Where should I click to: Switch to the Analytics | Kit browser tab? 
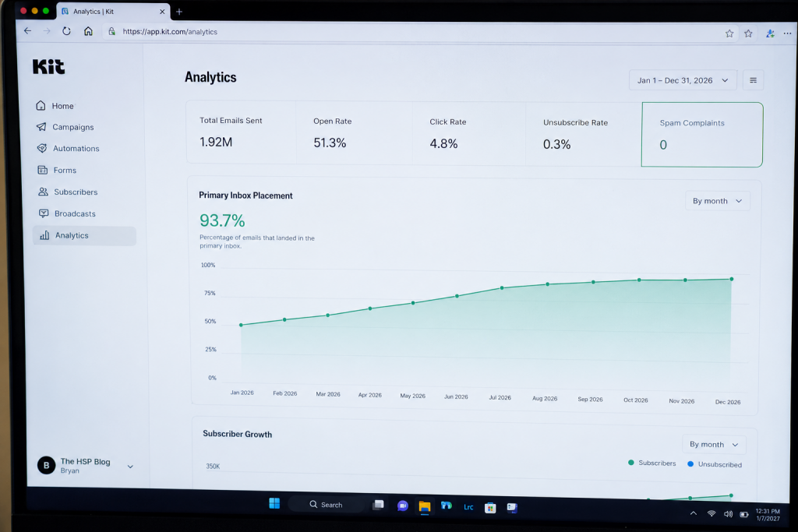coord(114,11)
